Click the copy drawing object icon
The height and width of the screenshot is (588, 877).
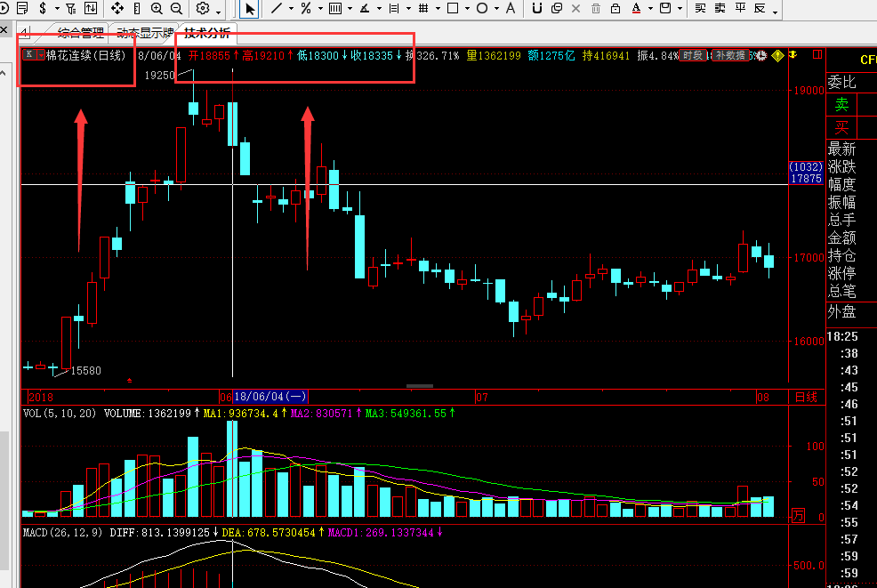coord(557,8)
